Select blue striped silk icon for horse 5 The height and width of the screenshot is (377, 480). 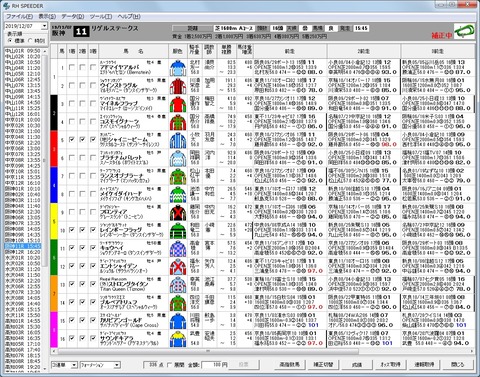pos(178,140)
